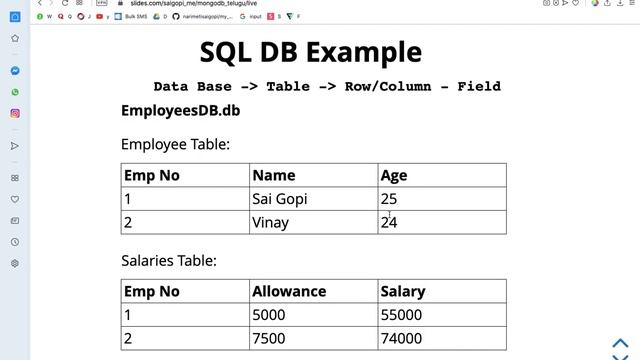Open My Flow arrow icon in sidebar
Screen dimensions: 640x360
pyautogui.click(x=15, y=146)
